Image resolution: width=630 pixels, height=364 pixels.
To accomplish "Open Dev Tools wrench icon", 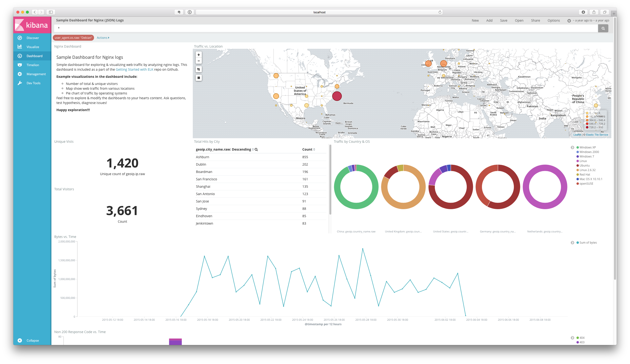I will (x=20, y=83).
